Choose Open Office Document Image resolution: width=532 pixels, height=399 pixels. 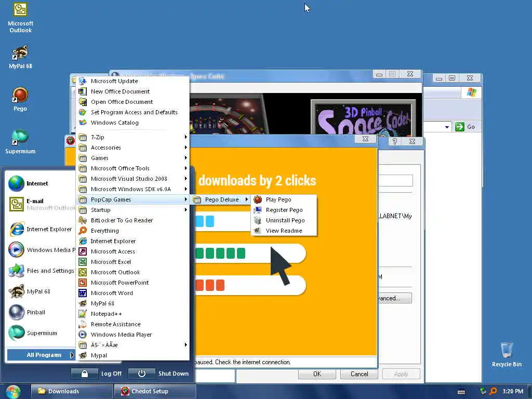(x=132, y=102)
